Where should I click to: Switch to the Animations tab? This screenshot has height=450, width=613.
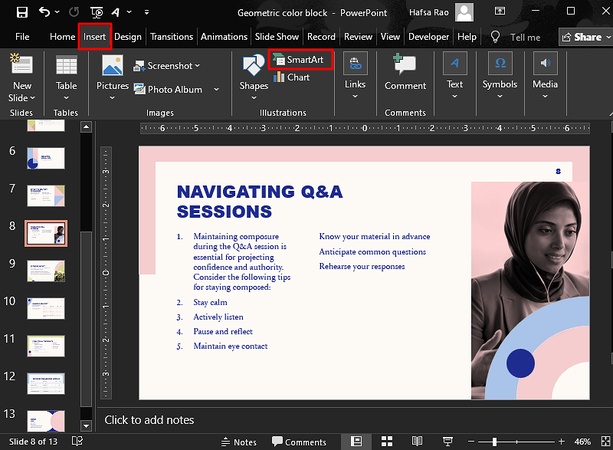223,37
